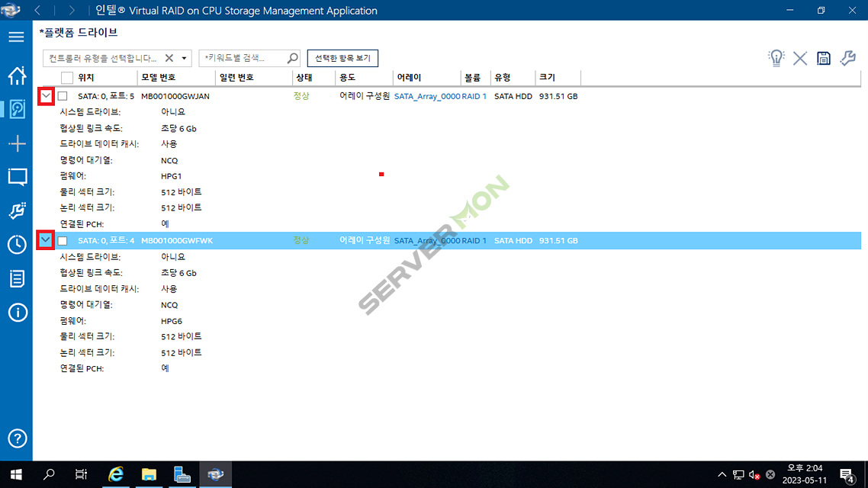Sort by the 모델 번호 column header
Screen dimensions: 868x488
[x=159, y=78]
